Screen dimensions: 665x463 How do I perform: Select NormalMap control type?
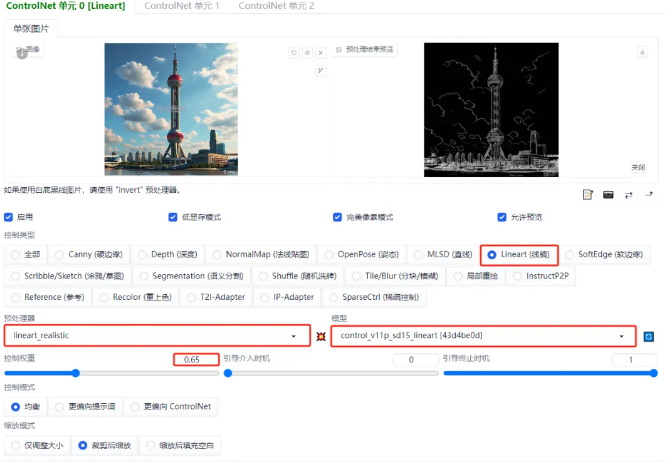261,254
